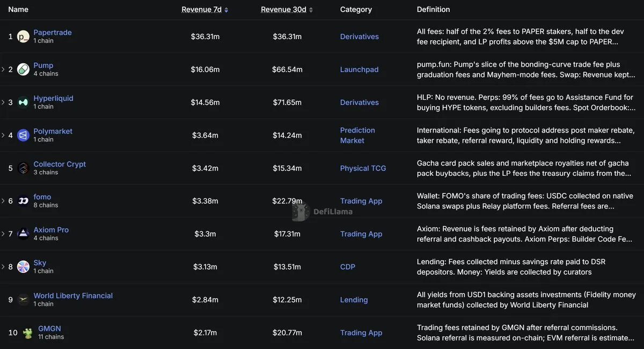This screenshot has width=644, height=349.
Task: Open the Collector Crypt protocol link
Action: [60, 164]
